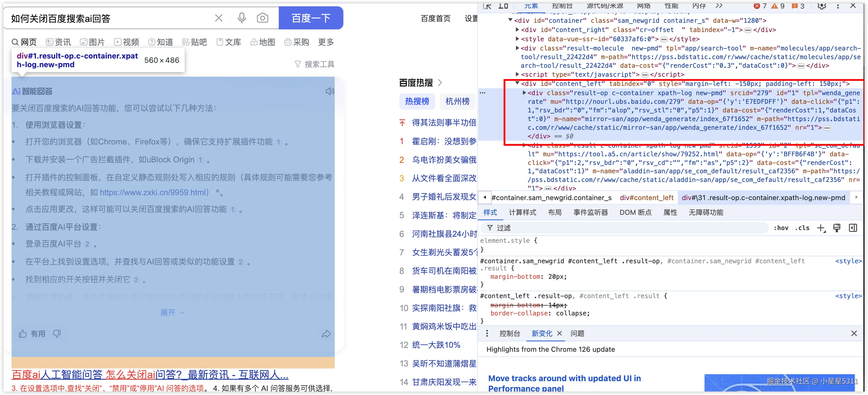Close the 新变化 drawer tab

point(559,333)
